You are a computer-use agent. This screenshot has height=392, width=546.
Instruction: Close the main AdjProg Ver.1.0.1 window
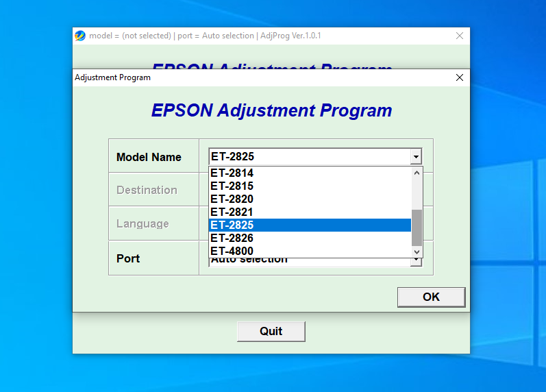[460, 36]
